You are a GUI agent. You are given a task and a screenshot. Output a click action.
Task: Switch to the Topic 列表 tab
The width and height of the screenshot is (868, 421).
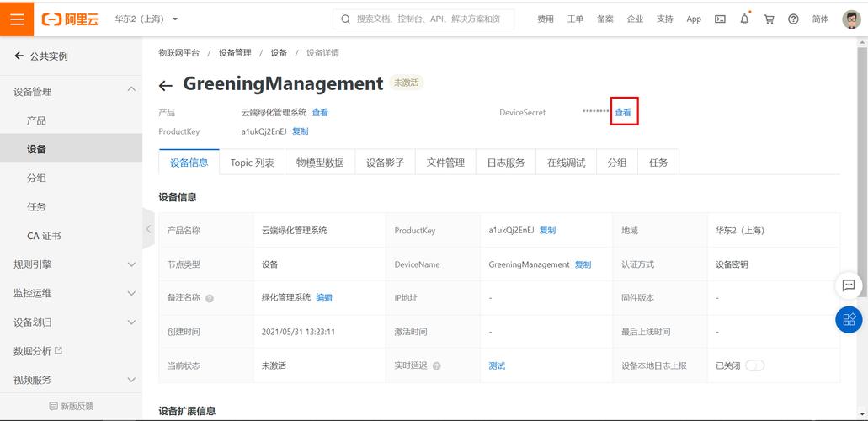253,163
